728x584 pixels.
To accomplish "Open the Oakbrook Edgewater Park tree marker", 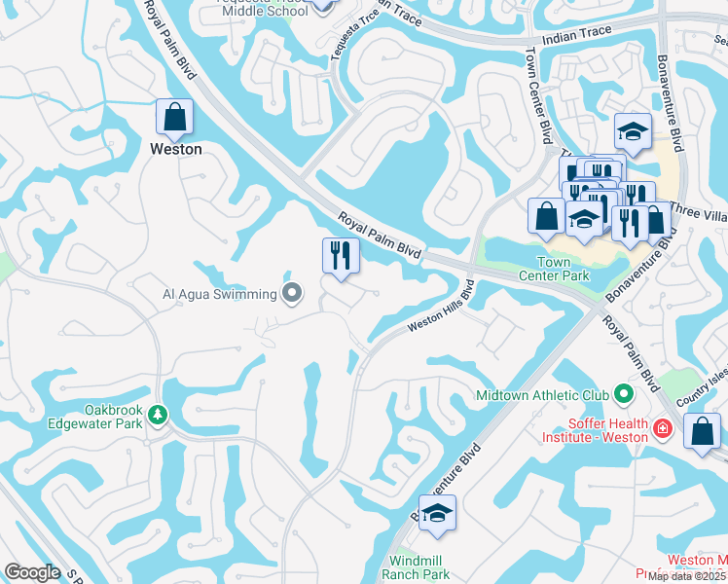I will [x=158, y=415].
